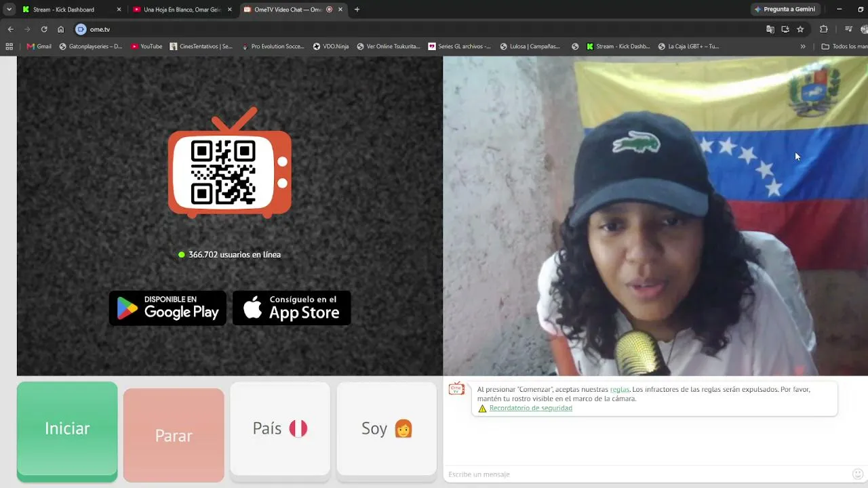This screenshot has width=868, height=488.
Task: Reload the current page
Action: (x=44, y=29)
